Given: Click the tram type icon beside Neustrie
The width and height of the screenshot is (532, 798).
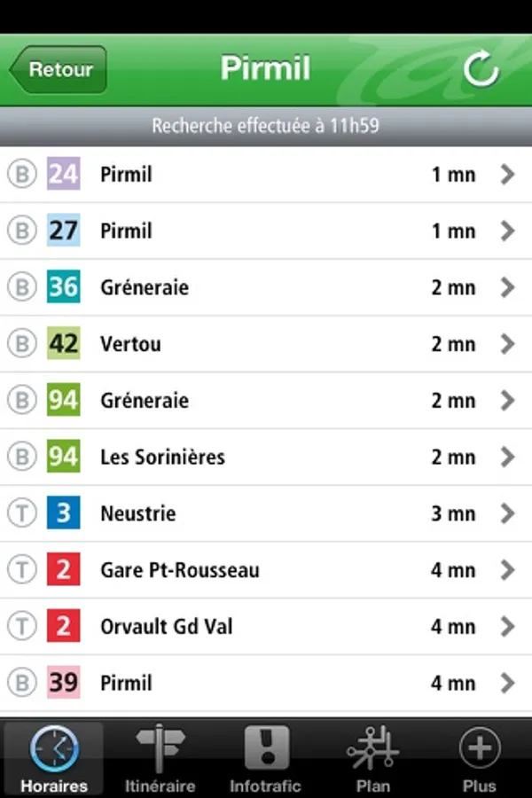Looking at the screenshot, I should point(21,513).
